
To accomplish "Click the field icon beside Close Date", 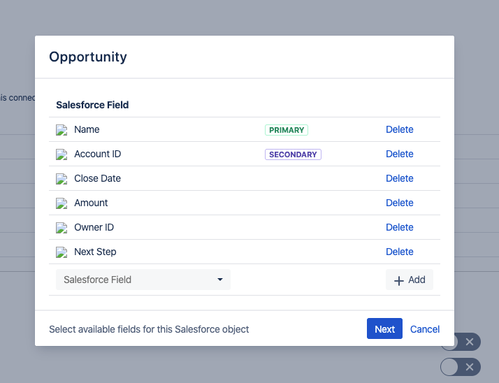I will pos(62,179).
